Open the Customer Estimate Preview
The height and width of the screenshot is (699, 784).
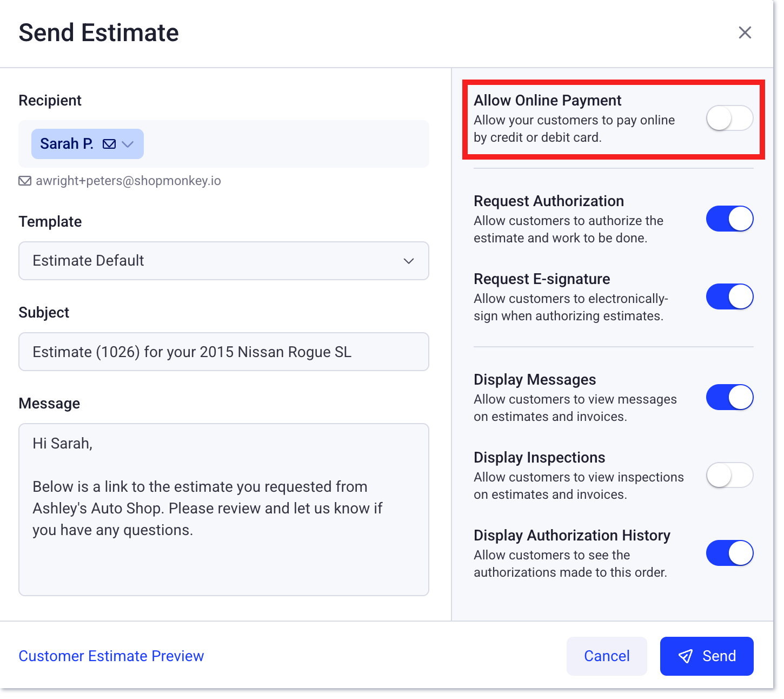click(x=111, y=656)
